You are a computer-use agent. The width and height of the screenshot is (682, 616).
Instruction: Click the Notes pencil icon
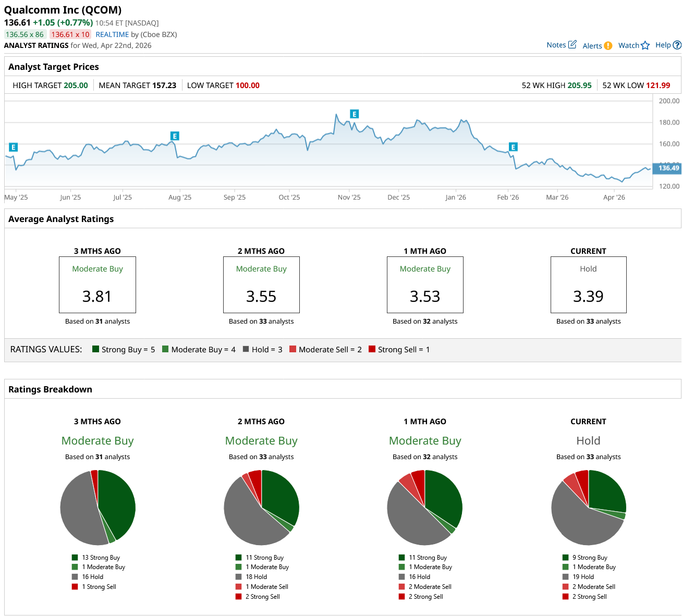tap(572, 45)
